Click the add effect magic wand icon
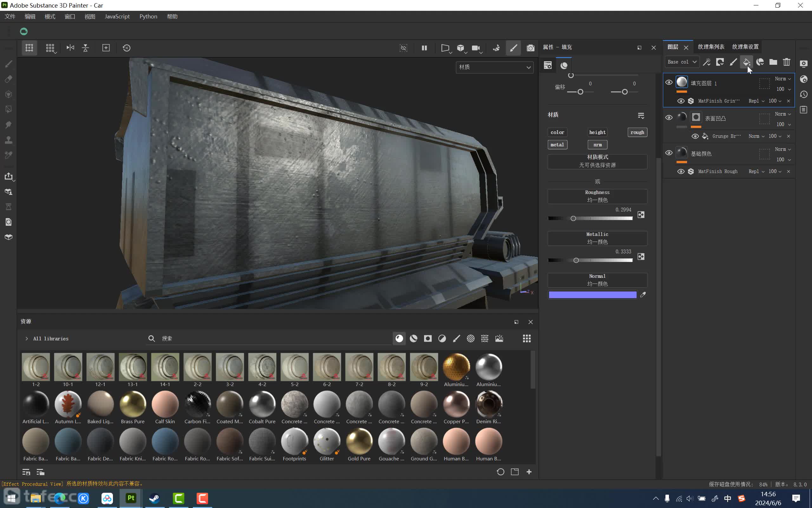 coord(707,62)
